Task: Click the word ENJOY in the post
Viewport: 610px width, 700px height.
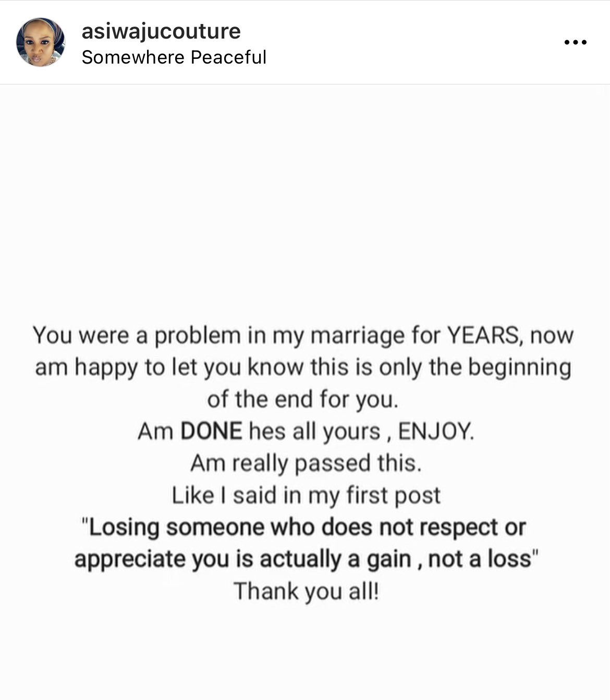Action: [x=436, y=432]
